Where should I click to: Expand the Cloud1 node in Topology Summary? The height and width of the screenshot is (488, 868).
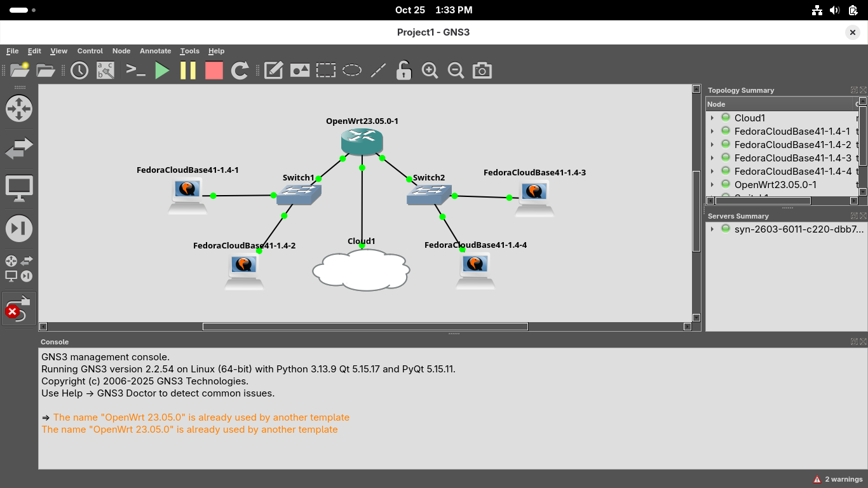pyautogui.click(x=712, y=118)
